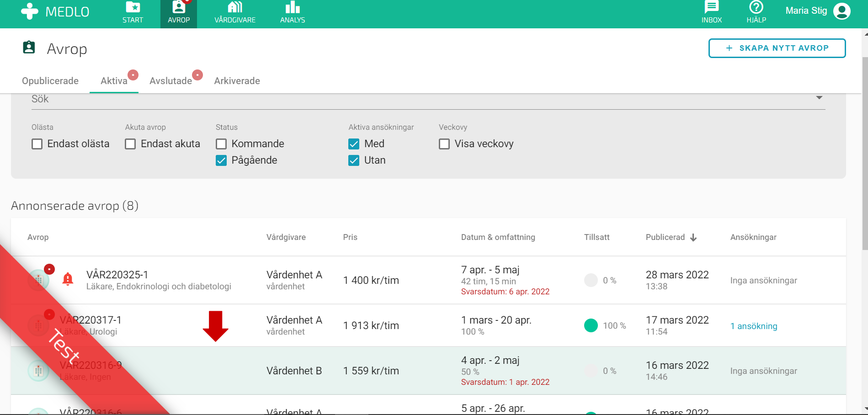Click Inga ansökningar for VÅR220325-1
This screenshot has width=868, height=415.
tap(764, 281)
